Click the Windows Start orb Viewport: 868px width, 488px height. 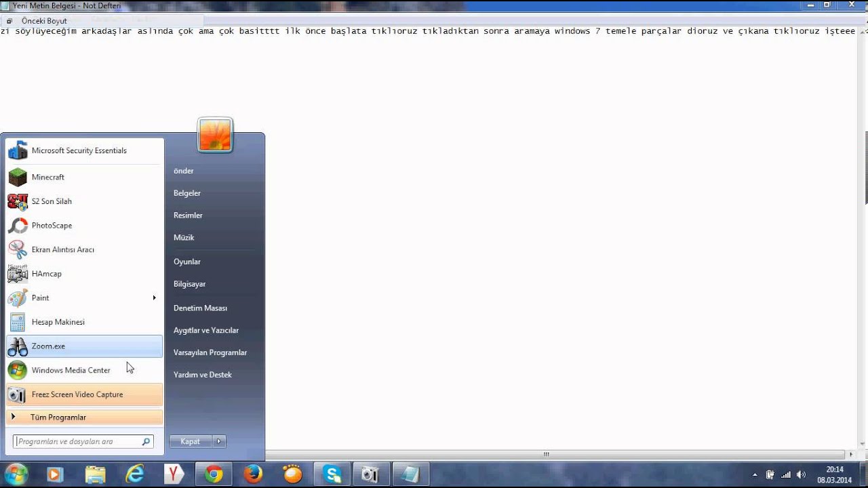click(x=16, y=474)
